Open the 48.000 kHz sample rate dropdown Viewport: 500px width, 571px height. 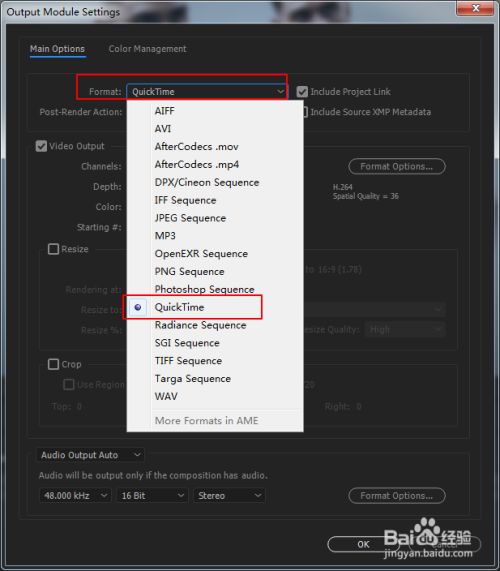pyautogui.click(x=75, y=496)
